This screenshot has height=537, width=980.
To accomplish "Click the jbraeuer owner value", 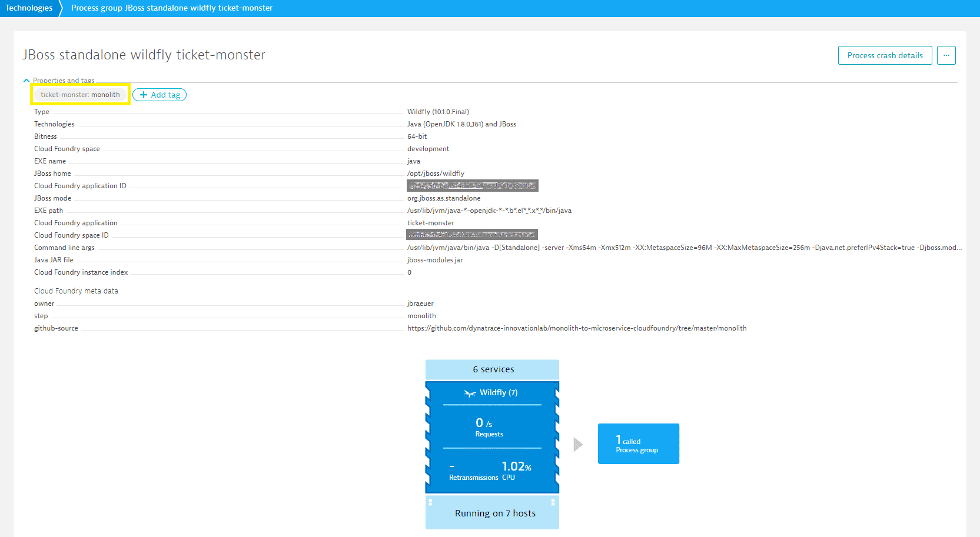I will click(x=420, y=303).
